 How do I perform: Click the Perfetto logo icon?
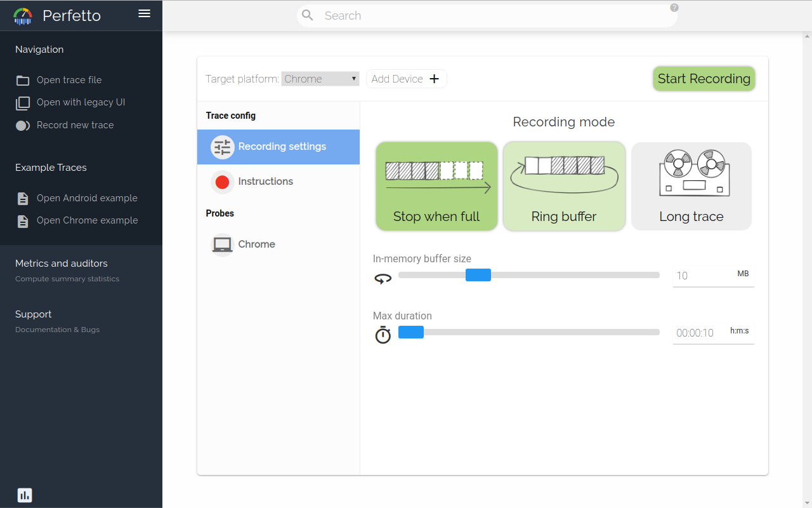[x=22, y=15]
